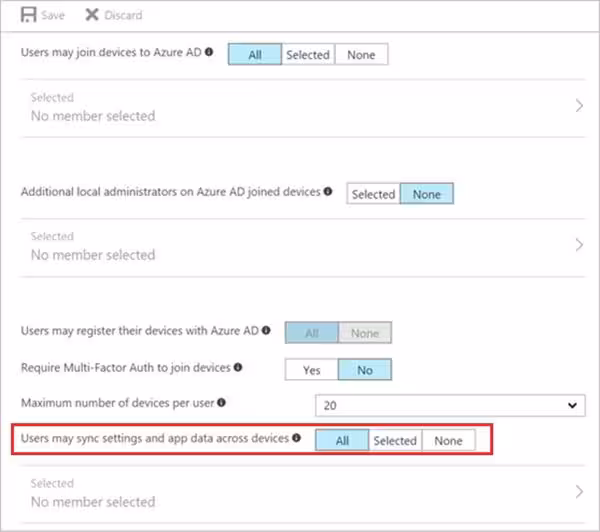Click 'Additional local administrators on Azure AD joined devices' text
This screenshot has height=532, width=600.
(x=171, y=191)
